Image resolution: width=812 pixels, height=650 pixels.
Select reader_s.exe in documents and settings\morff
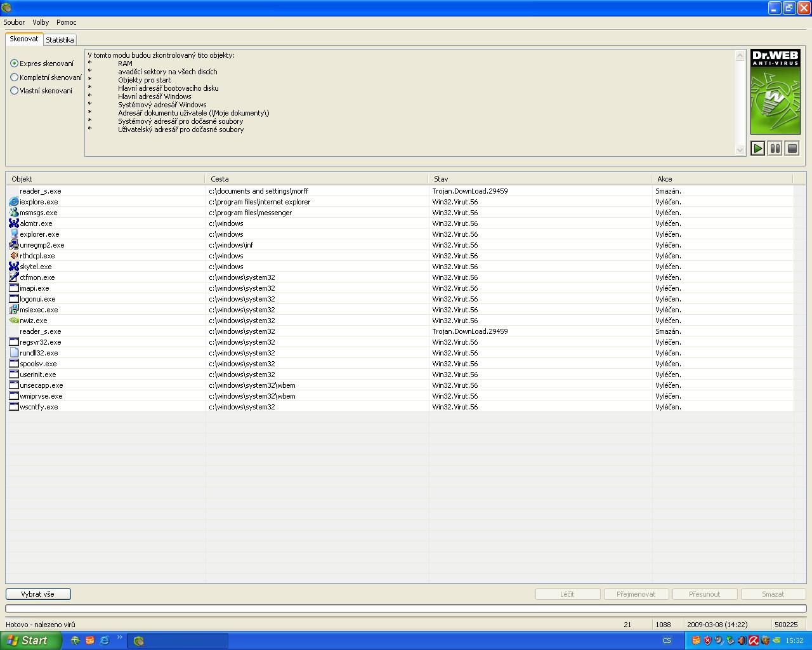point(41,191)
